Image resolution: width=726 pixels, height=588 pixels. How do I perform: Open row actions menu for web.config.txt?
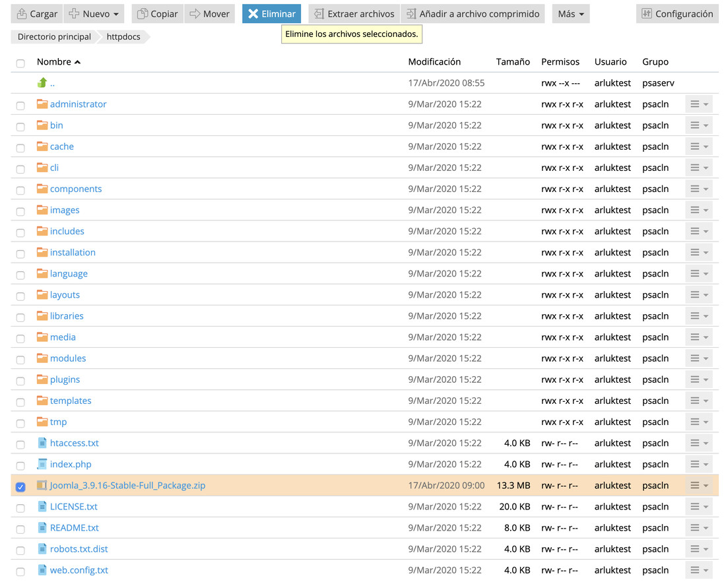pos(699,570)
